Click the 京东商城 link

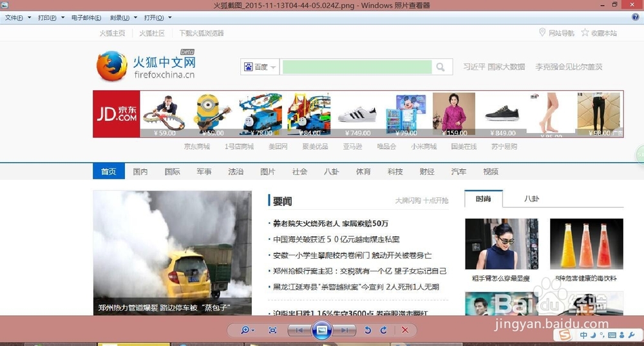click(196, 147)
